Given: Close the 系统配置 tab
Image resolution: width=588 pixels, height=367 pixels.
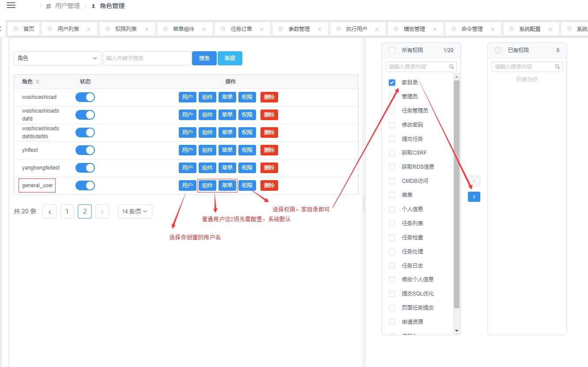Looking at the screenshot, I should coord(550,29).
